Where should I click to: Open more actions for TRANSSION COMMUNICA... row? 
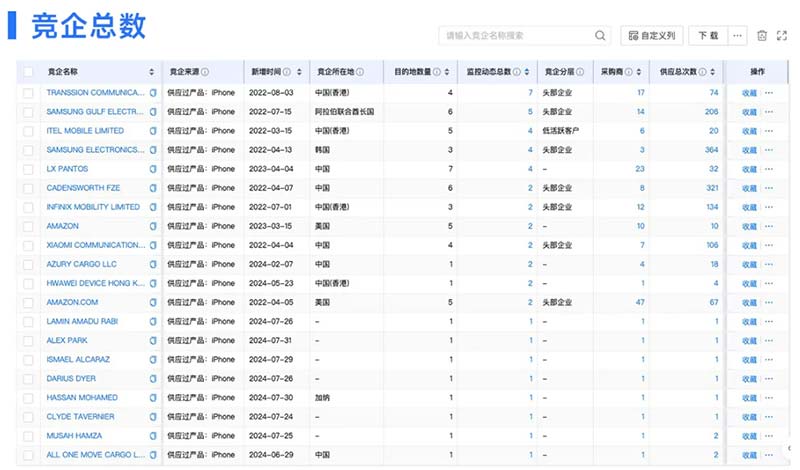coord(769,93)
